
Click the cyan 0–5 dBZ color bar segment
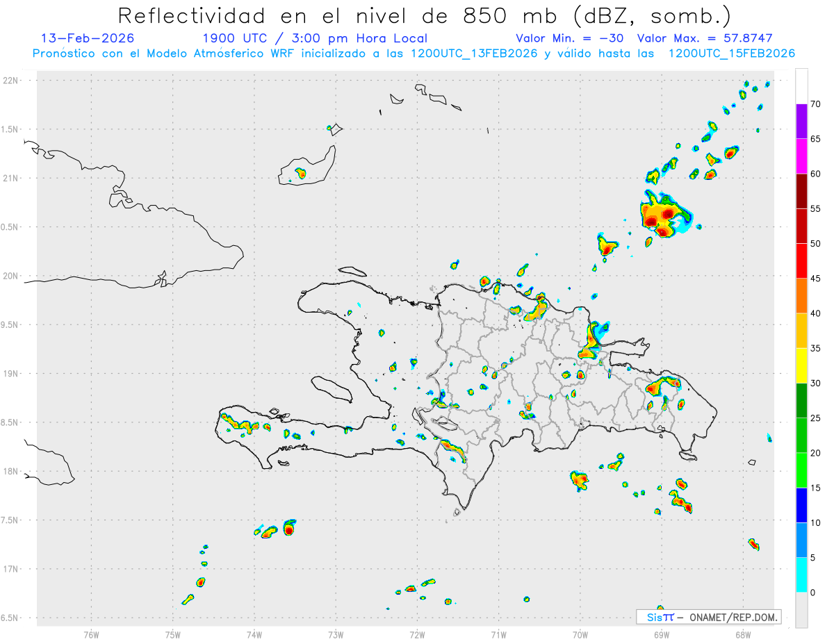click(x=801, y=575)
